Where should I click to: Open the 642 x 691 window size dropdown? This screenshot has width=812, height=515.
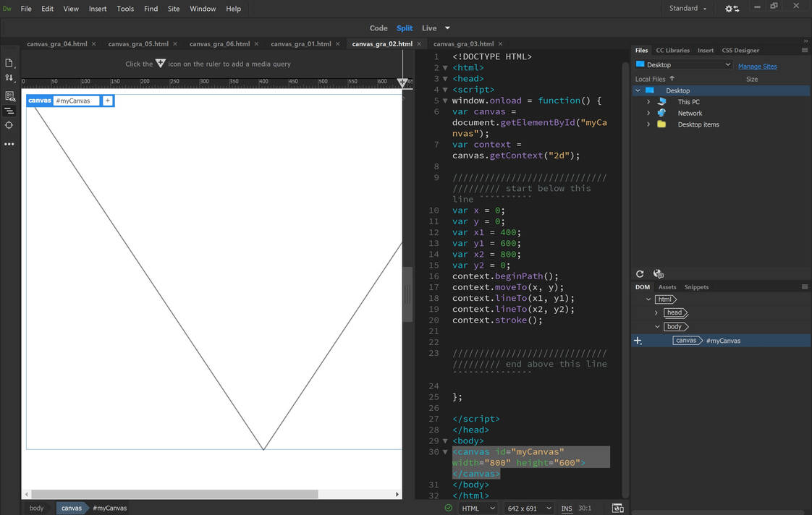pyautogui.click(x=529, y=508)
